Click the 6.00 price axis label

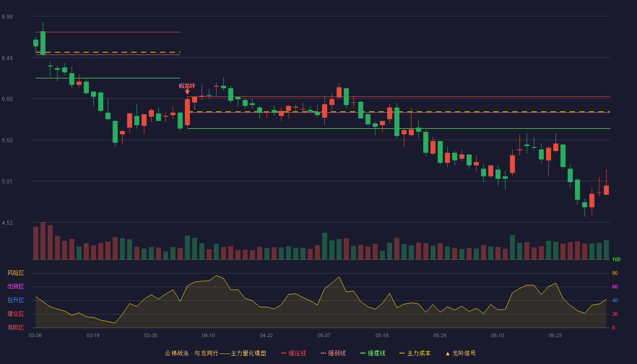(x=7, y=99)
